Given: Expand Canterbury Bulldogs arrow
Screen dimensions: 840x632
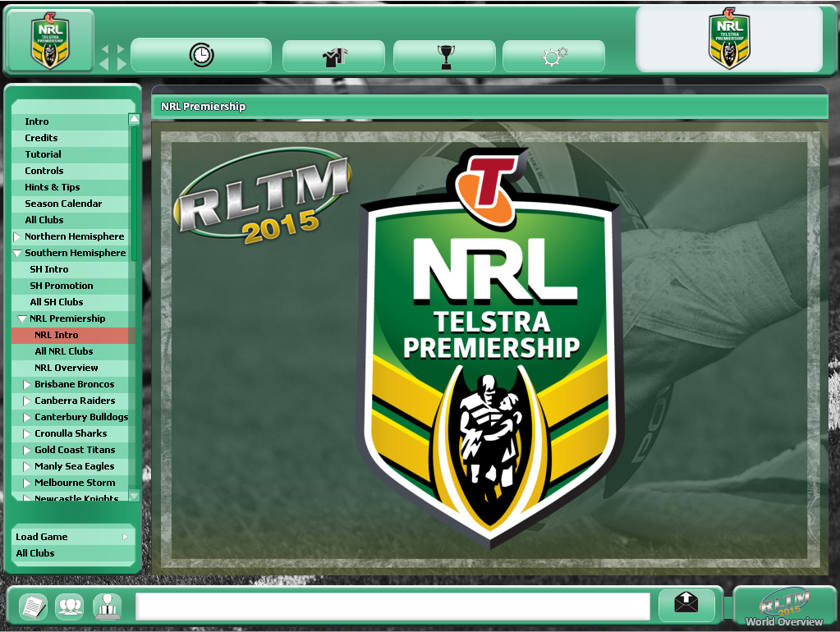Looking at the screenshot, I should point(26,417).
